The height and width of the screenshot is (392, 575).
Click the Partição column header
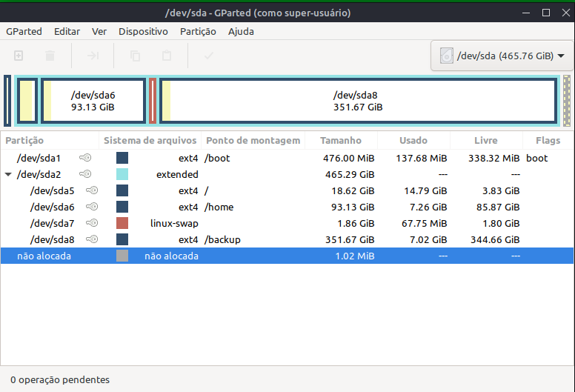click(50, 141)
